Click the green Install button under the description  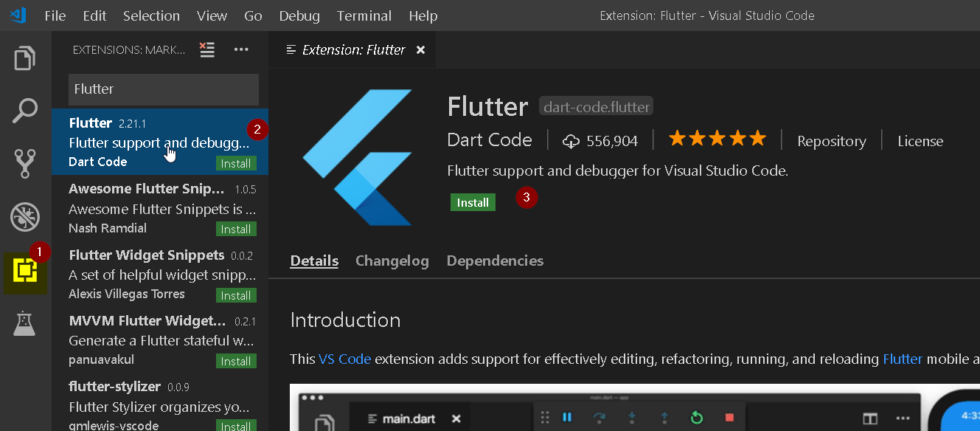(473, 202)
